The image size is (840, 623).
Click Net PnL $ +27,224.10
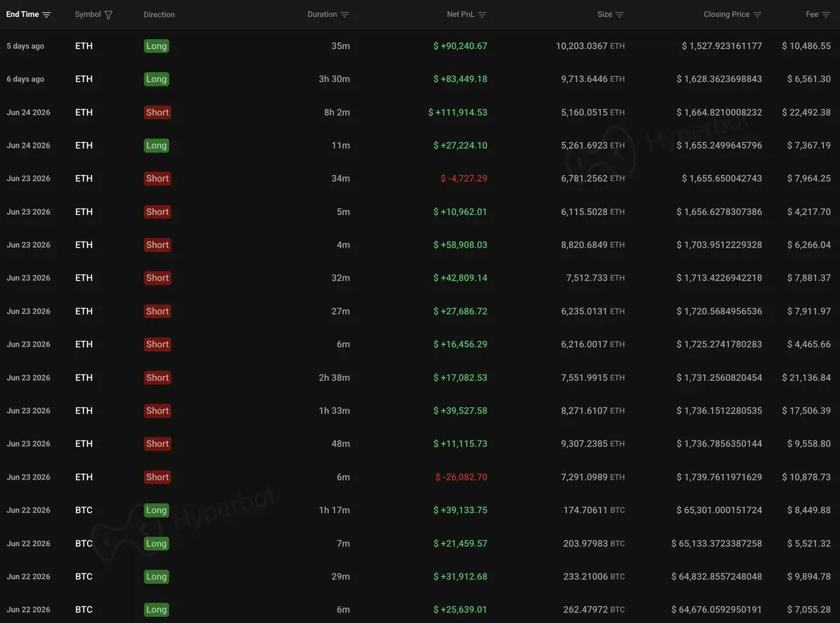click(x=460, y=146)
